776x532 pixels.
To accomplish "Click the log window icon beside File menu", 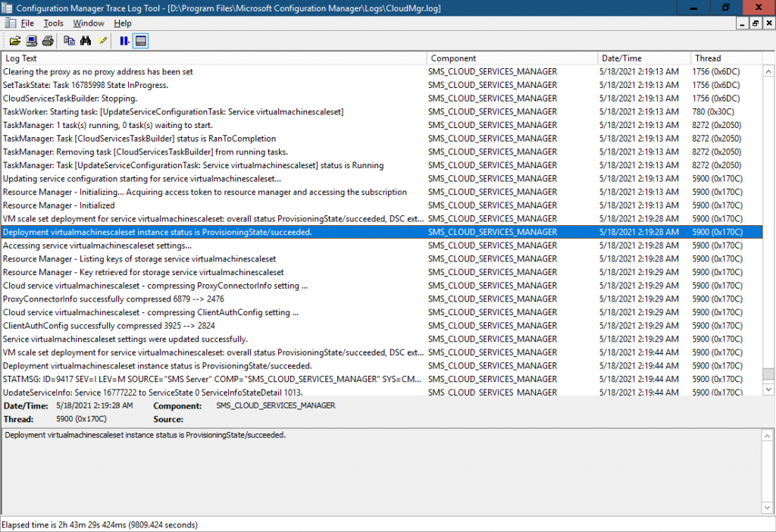I will [x=11, y=23].
